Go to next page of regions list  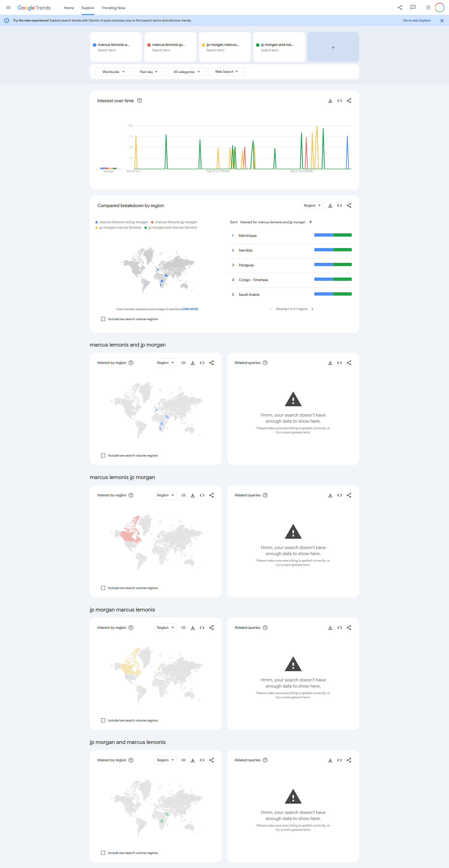click(312, 309)
